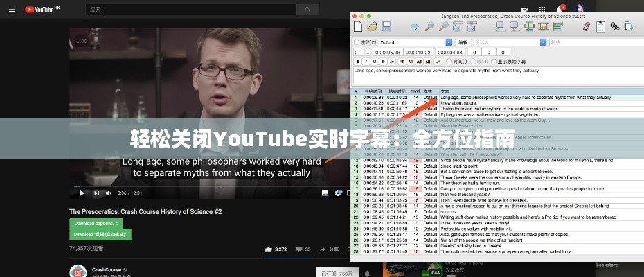Play the YouTube video

(x=82, y=193)
